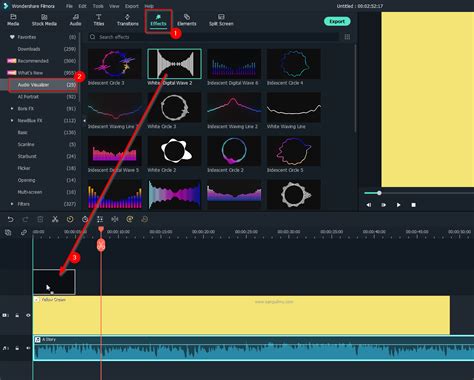Switch to the Media tab
Viewport: 474px width, 380px height.
click(13, 20)
